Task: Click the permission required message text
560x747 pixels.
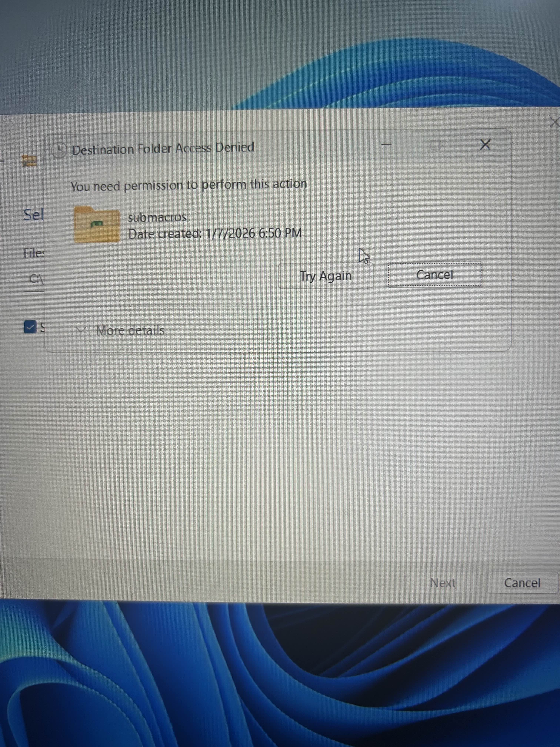Action: click(x=189, y=185)
